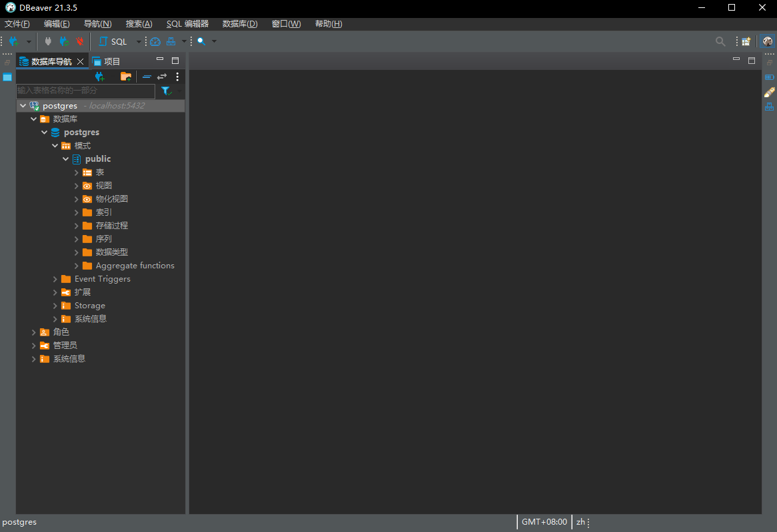The width and height of the screenshot is (777, 532).
Task: Collapse the 模式 node
Action: point(55,146)
